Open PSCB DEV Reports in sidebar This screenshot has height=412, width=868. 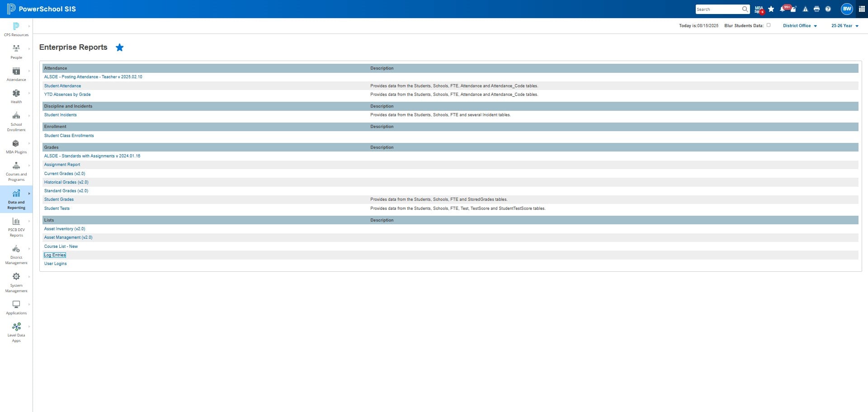pyautogui.click(x=16, y=227)
